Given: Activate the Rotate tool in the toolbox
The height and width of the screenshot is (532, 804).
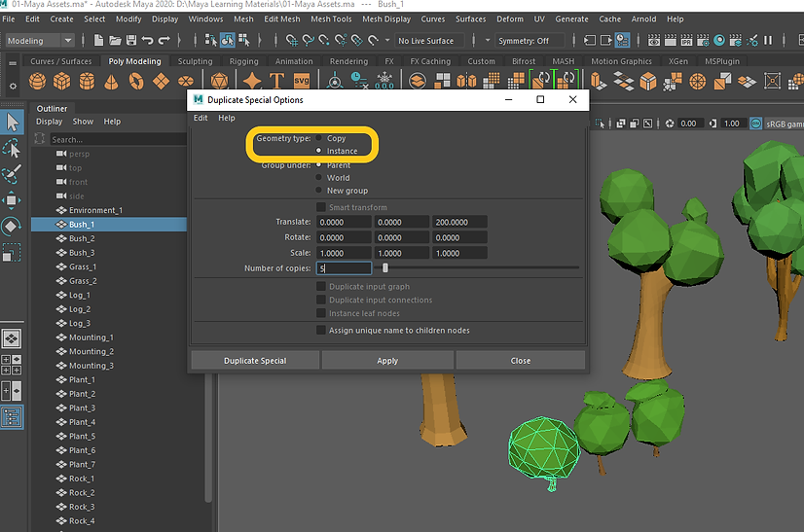Looking at the screenshot, I should pyautogui.click(x=13, y=226).
